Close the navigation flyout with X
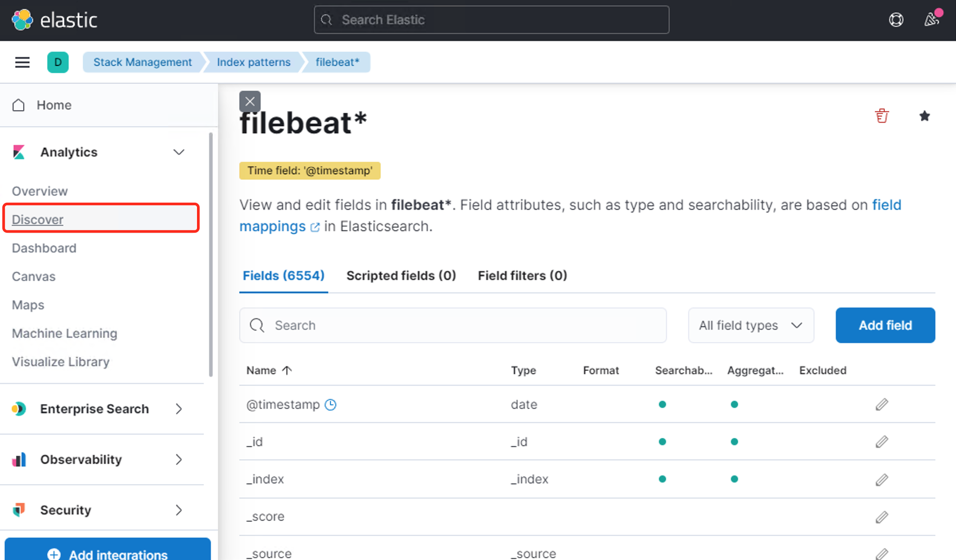This screenshot has width=956, height=560. click(x=250, y=102)
